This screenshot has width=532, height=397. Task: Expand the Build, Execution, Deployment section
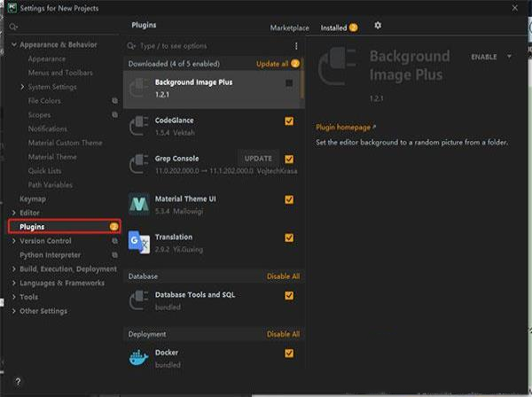click(13, 269)
